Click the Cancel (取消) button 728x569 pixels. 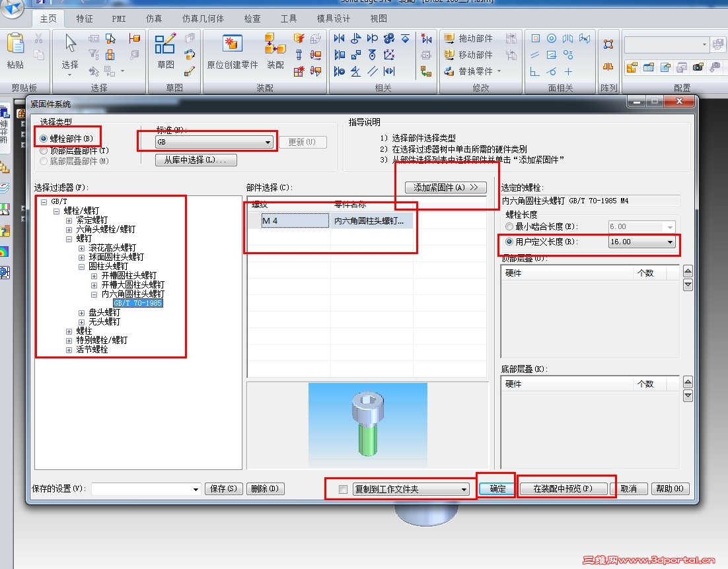(x=629, y=488)
